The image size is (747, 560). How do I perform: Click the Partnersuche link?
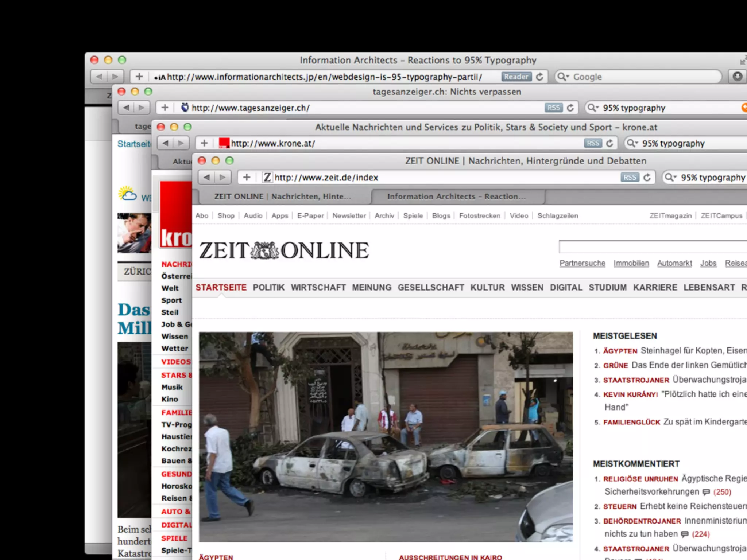click(x=582, y=263)
